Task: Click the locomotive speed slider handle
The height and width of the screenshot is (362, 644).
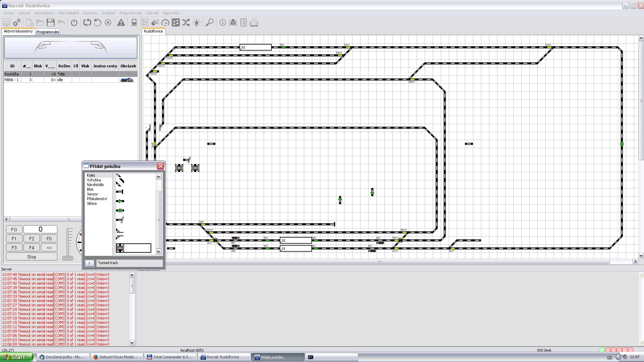Action: [68, 258]
